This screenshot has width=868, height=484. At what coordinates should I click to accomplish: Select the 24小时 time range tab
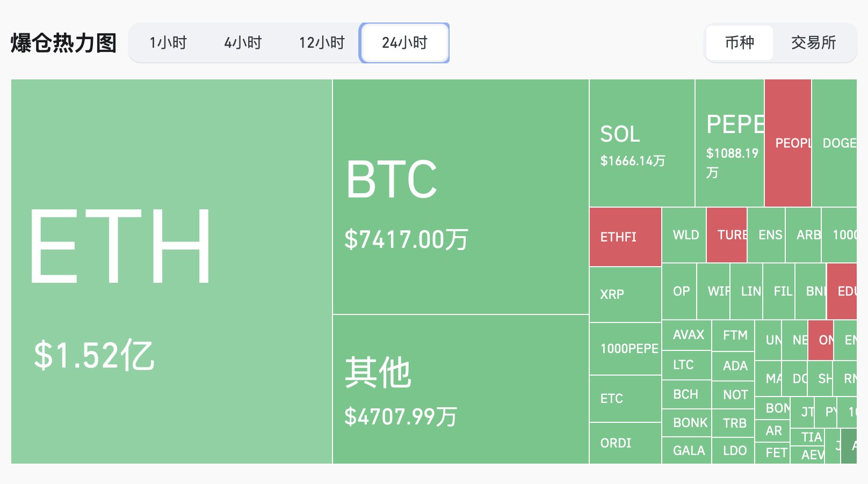pyautogui.click(x=404, y=43)
